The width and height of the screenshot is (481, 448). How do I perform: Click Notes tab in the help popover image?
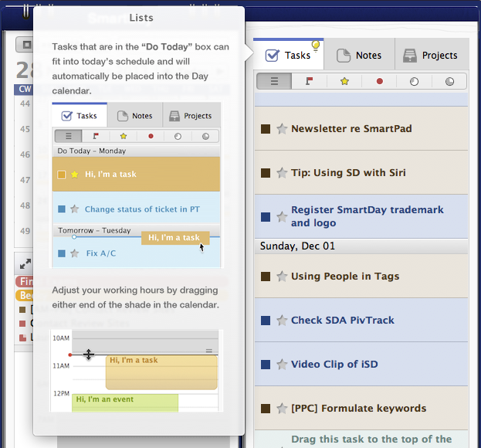[x=135, y=116]
